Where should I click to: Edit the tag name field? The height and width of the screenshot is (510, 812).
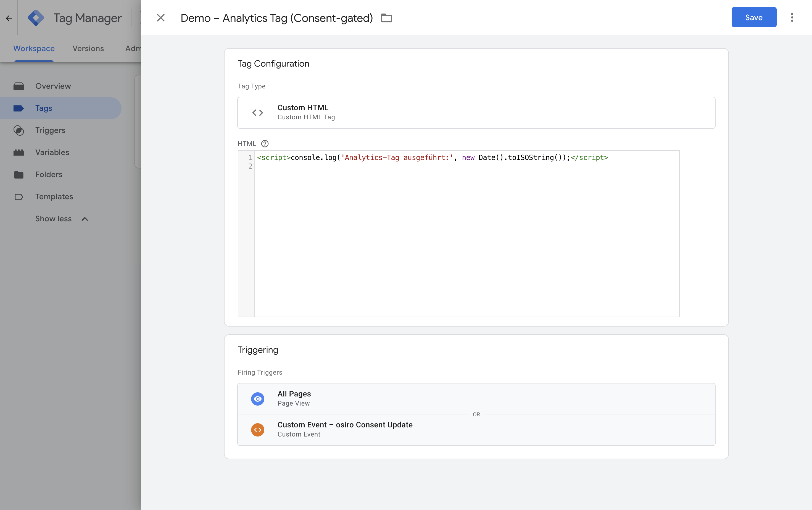click(x=276, y=18)
